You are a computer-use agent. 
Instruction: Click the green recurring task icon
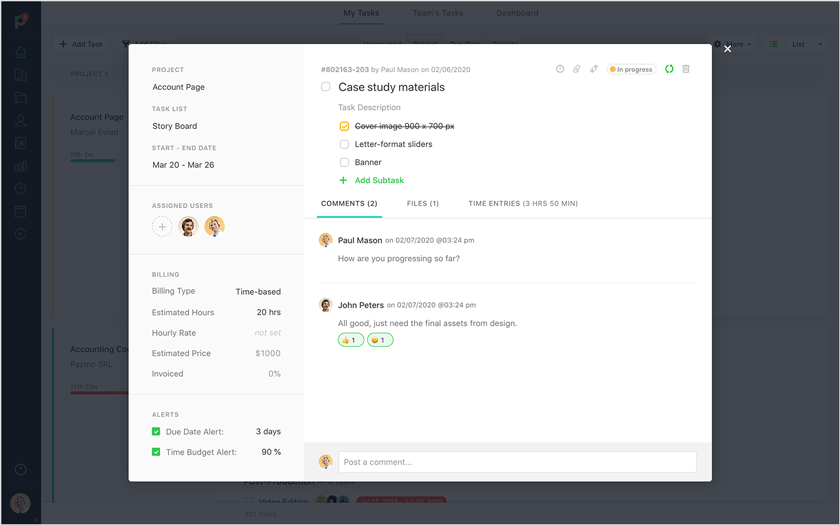[669, 69]
